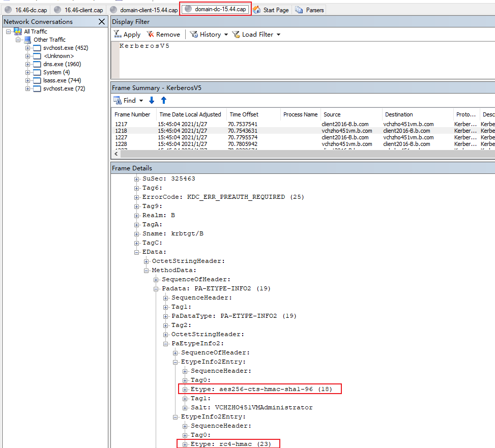The image size is (495, 448).
Task: Sort by Process Name column
Action: 300,114
